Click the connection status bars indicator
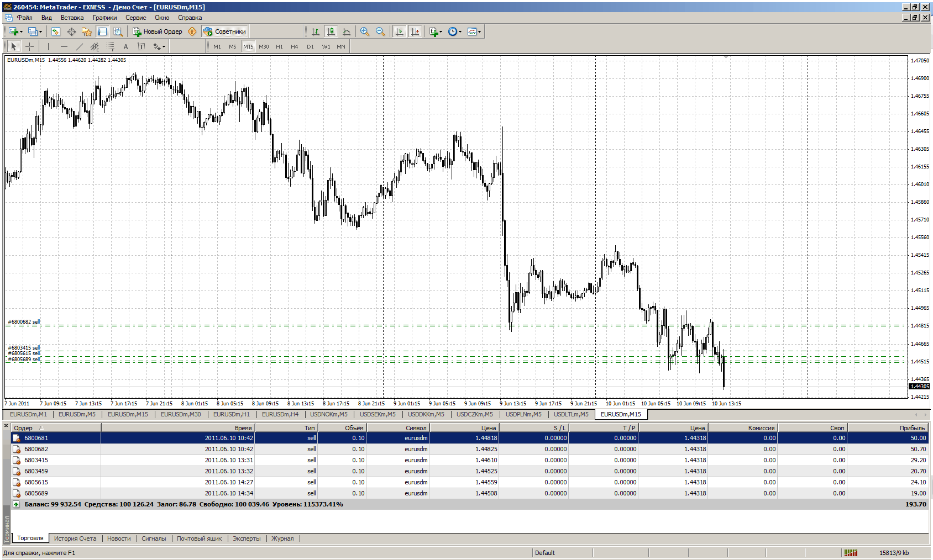 click(851, 553)
